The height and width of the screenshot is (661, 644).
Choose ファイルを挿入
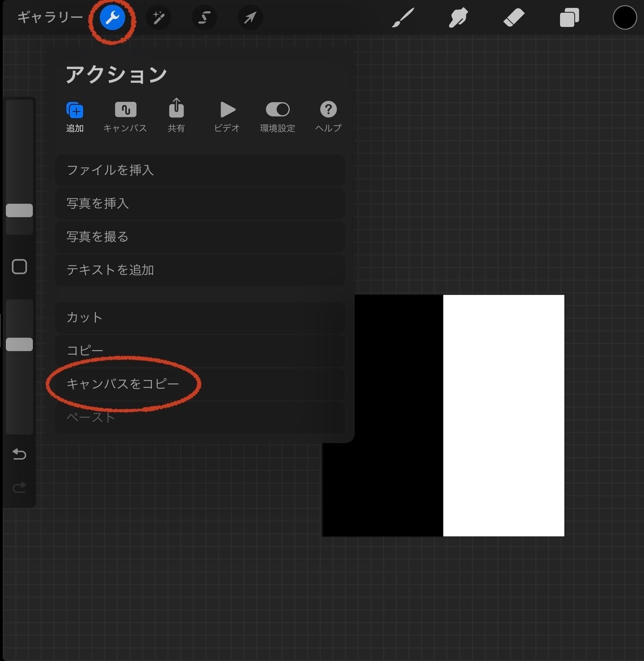(200, 170)
